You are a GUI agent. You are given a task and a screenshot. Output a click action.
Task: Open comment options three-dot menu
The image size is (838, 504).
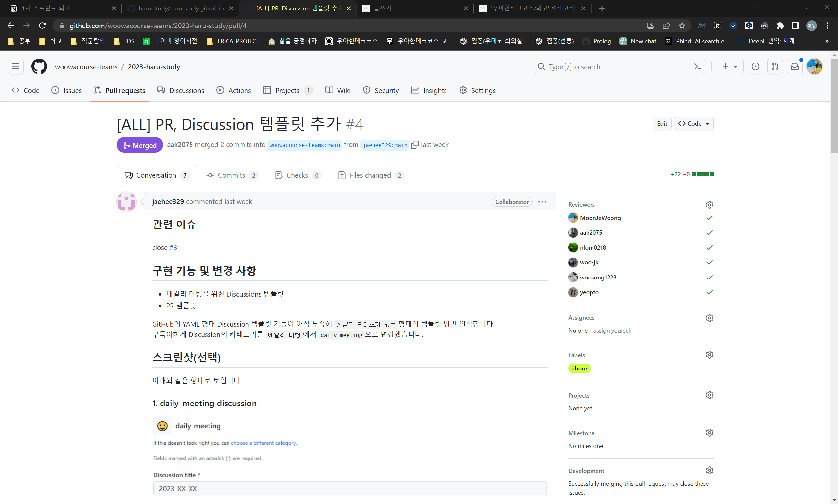pos(542,202)
